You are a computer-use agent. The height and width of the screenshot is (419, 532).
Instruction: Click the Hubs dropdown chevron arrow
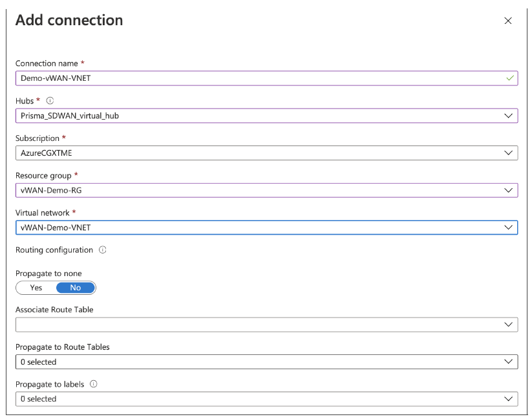[509, 116]
